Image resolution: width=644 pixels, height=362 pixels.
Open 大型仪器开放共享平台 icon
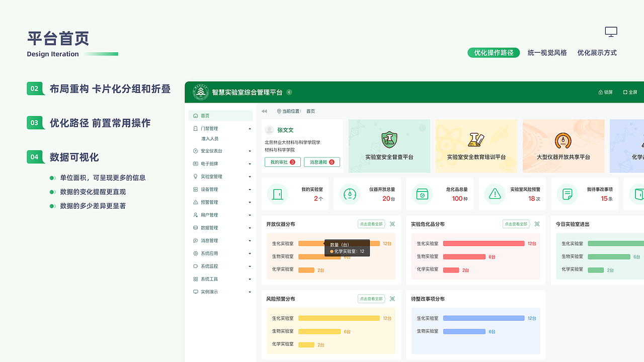563,140
